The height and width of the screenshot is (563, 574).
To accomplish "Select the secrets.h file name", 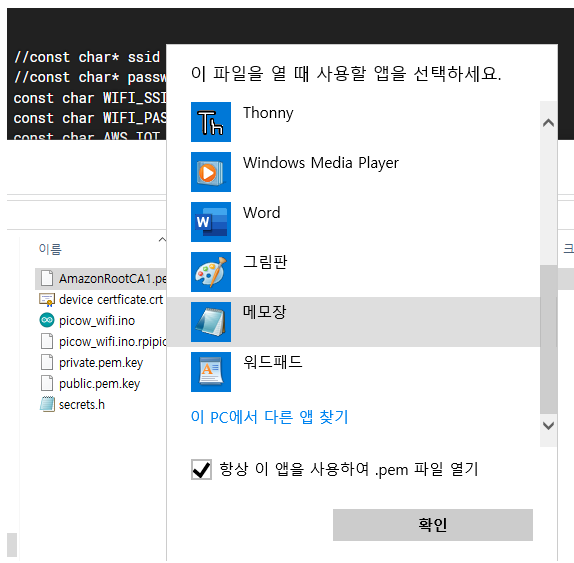I will (x=82, y=405).
